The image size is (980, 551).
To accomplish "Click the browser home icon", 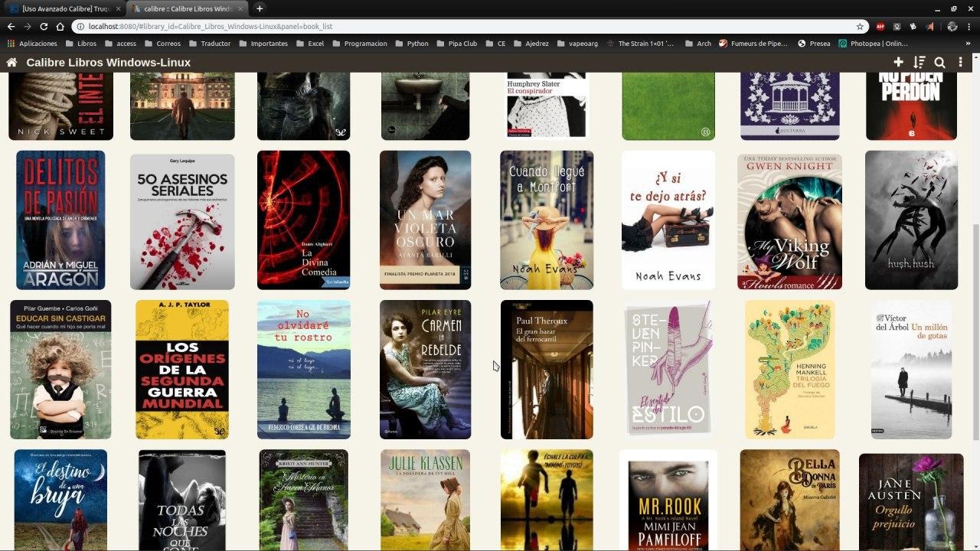I will [x=60, y=26].
